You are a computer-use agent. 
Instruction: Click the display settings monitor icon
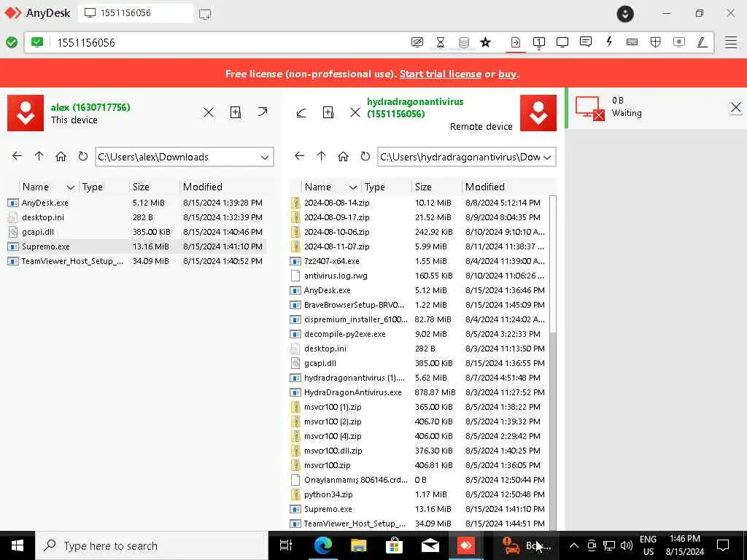562,42
